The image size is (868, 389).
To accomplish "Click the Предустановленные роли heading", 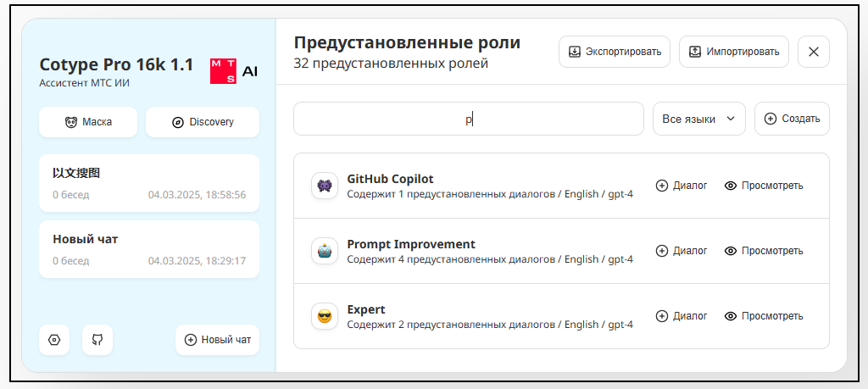I will click(x=407, y=42).
